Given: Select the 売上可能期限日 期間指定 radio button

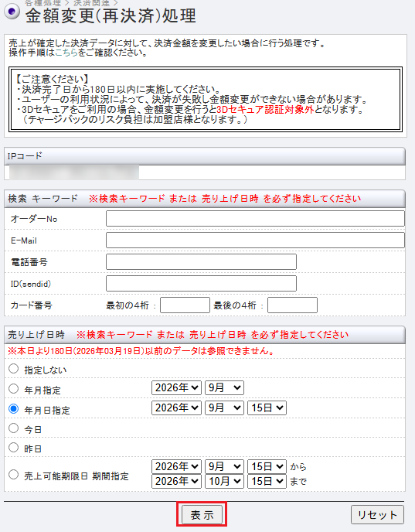Looking at the screenshot, I should tap(14, 474).
